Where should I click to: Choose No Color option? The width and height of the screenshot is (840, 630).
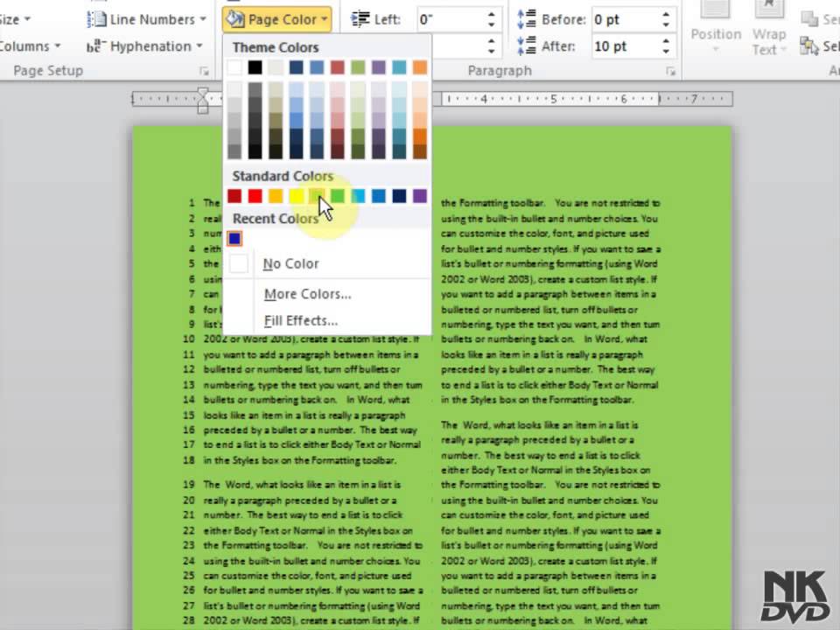[x=326, y=263]
